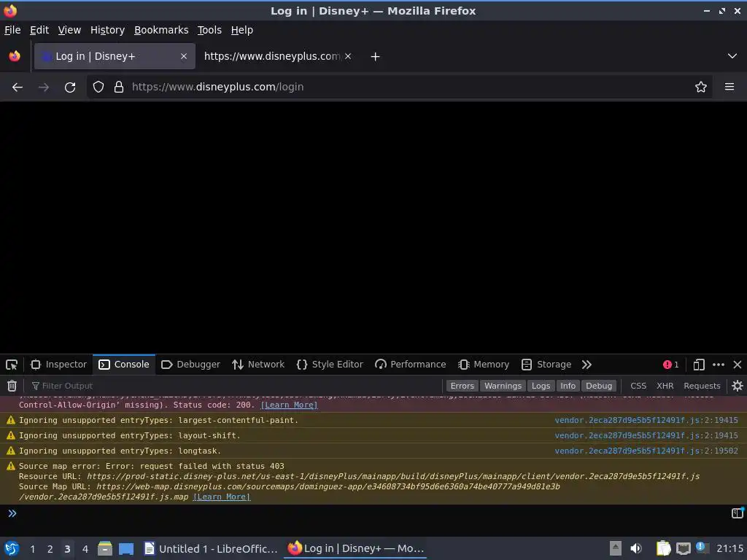Open the volume speaker tray icon
This screenshot has width=747, height=560.
[636, 548]
